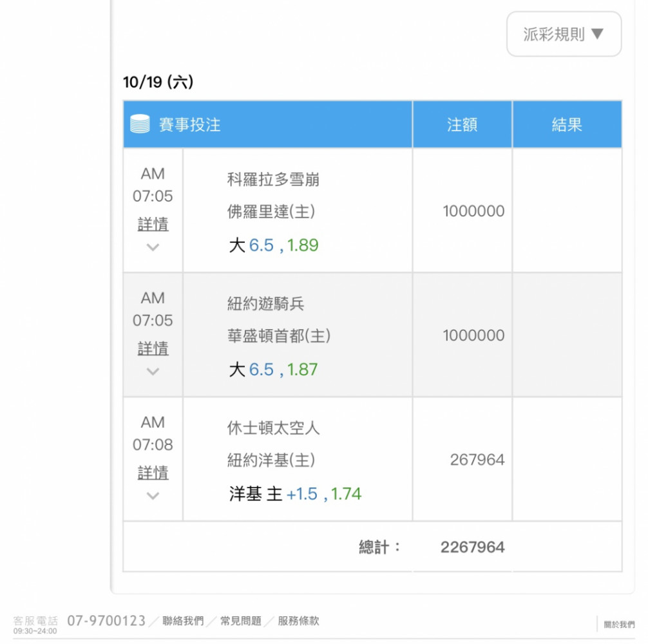Expand chevron under 紐約遊騎兵 row 詳情
The height and width of the screenshot is (644, 648).
153,372
